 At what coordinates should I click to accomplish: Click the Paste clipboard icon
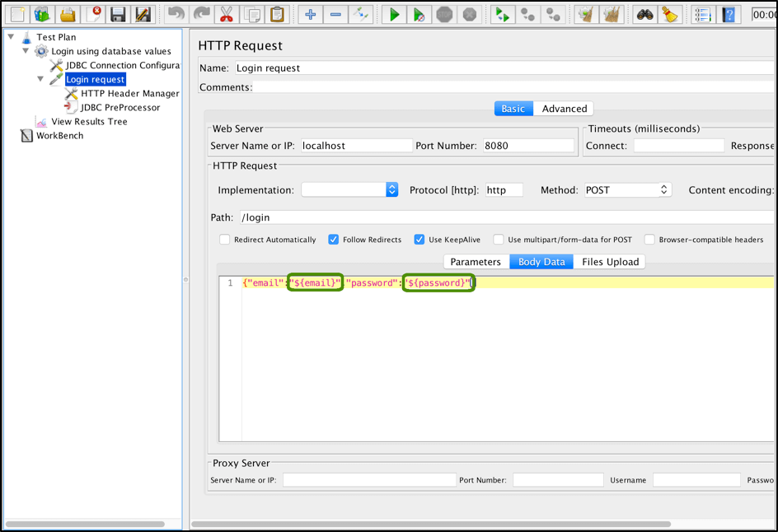[277, 14]
